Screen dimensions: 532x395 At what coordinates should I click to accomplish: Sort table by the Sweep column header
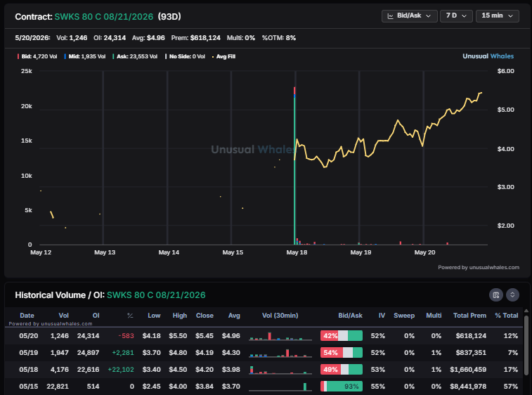click(404, 316)
